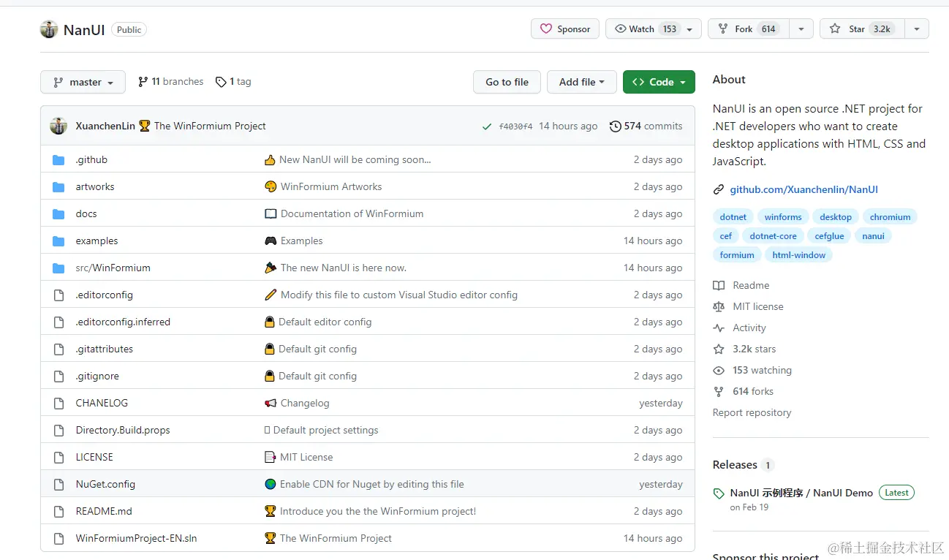Image resolution: width=949 pixels, height=560 pixels.
Task: Click the tag icon beside NanUI Demo release
Action: click(x=719, y=493)
